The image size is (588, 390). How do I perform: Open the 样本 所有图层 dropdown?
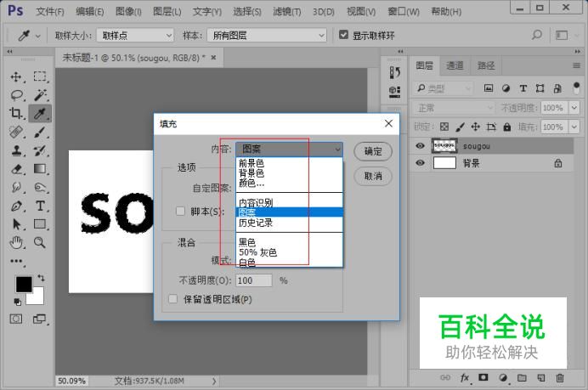coord(267,35)
